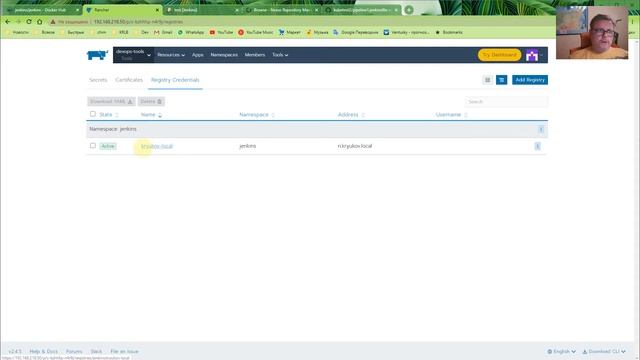Click the browser Home icon
The height and width of the screenshot is (360, 640).
coord(40,22)
